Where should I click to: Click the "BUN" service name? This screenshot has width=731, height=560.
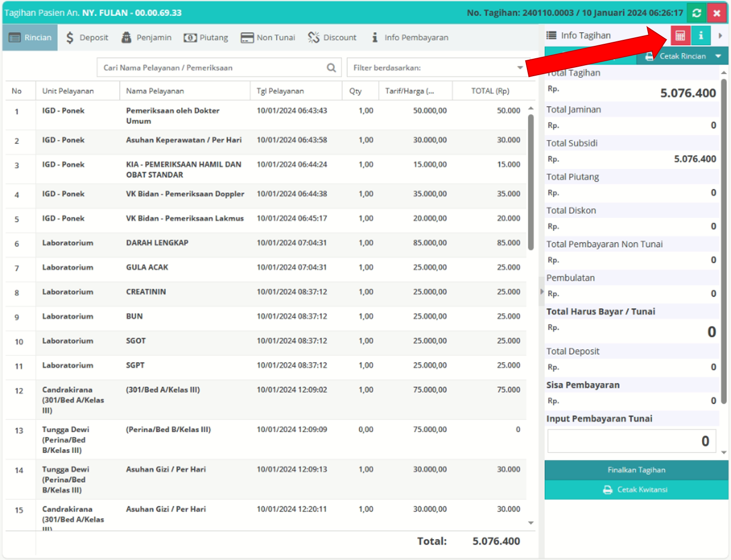click(134, 316)
